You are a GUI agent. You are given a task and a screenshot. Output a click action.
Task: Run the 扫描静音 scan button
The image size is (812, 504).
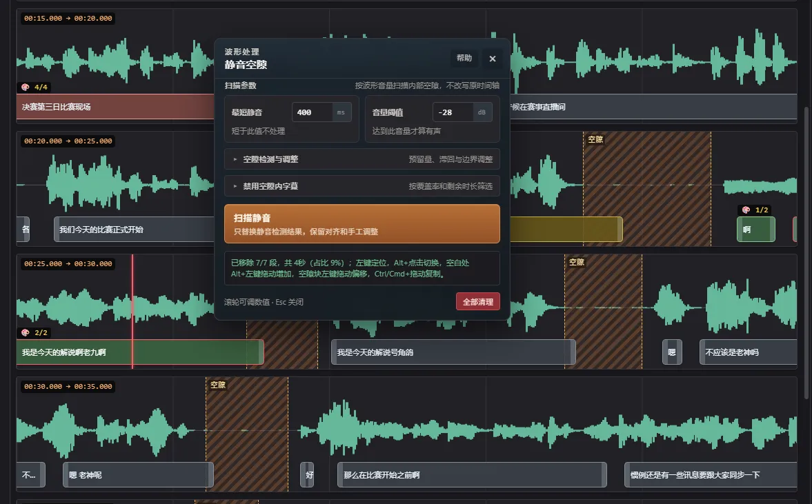[362, 223]
